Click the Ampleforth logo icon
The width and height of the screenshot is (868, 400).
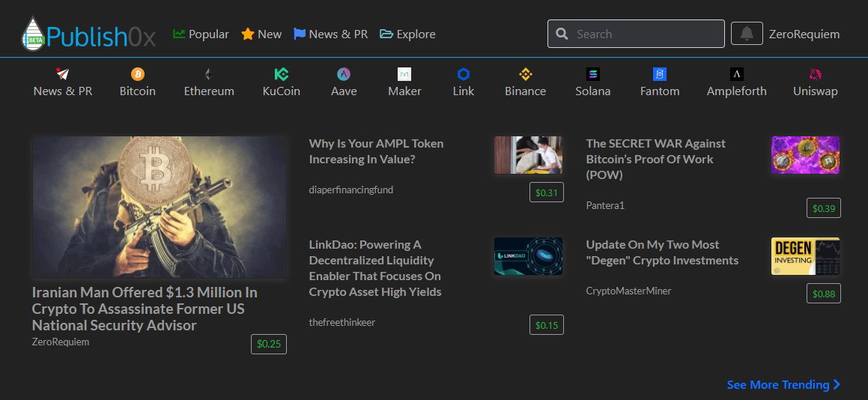[x=737, y=74]
